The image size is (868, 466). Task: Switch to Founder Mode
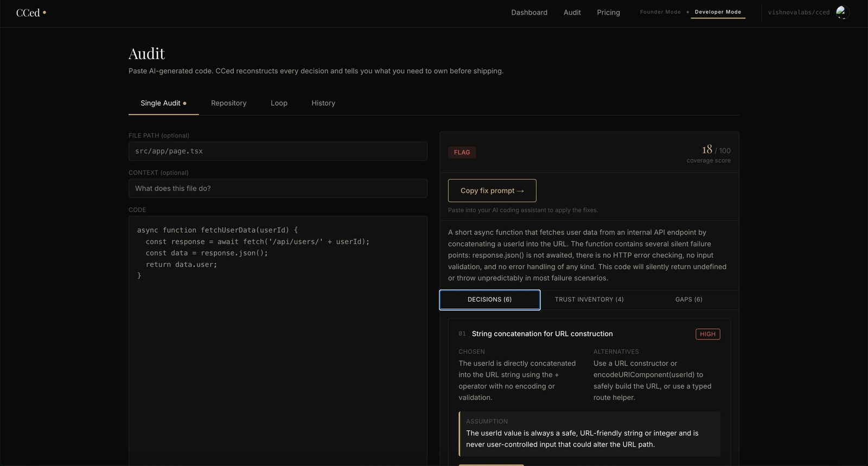click(660, 12)
